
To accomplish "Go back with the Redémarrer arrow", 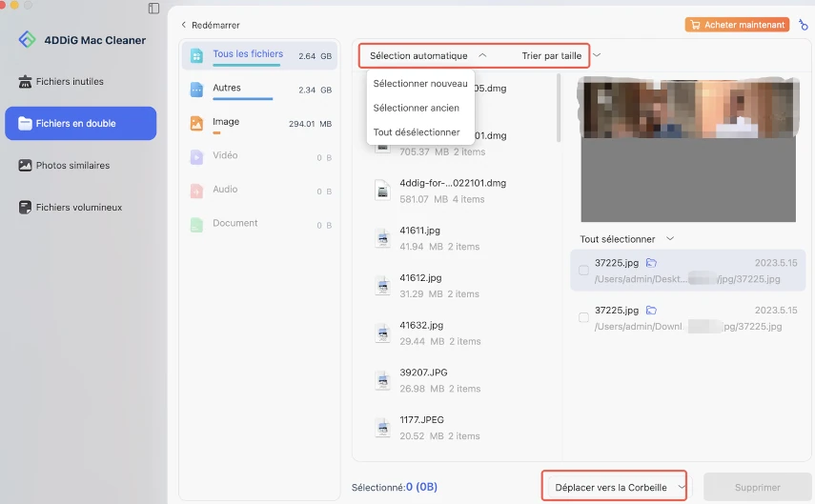I will tap(183, 25).
